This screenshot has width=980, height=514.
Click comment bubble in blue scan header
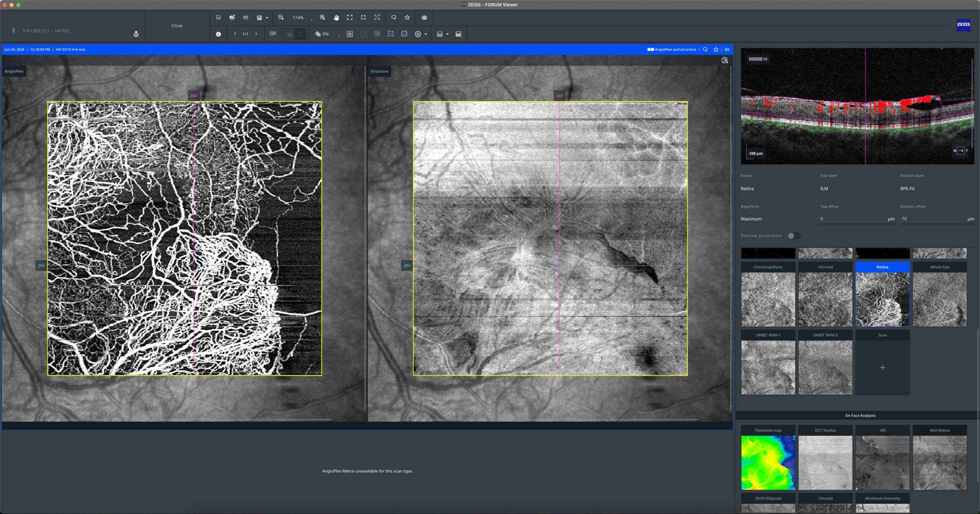point(705,49)
